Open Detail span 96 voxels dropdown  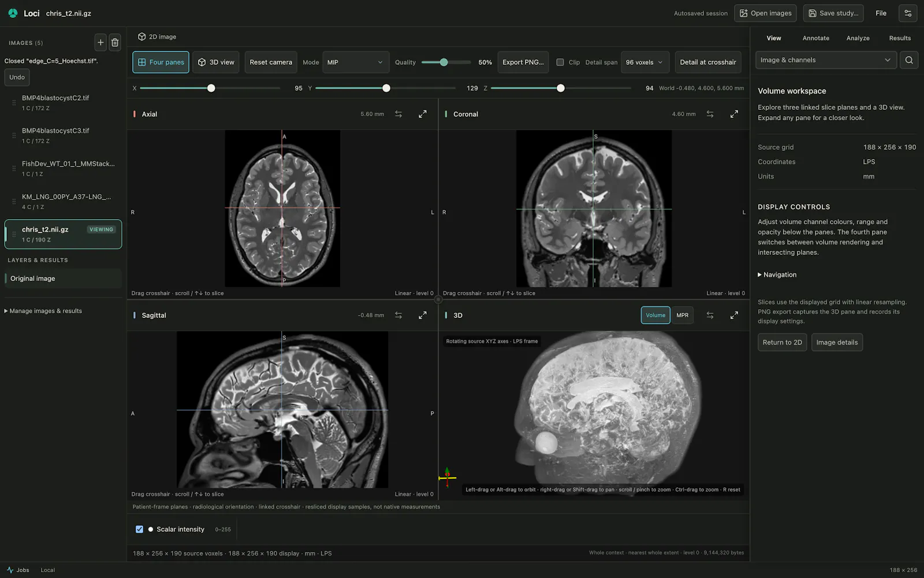644,62
